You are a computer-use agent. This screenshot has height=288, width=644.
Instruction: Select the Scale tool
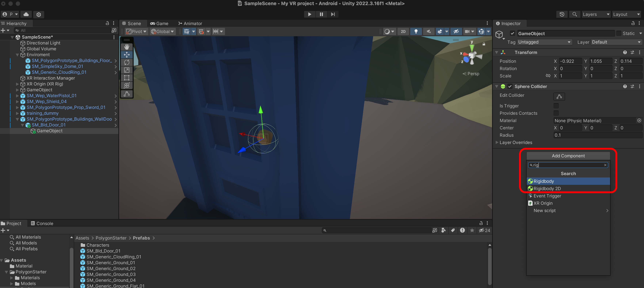click(127, 70)
